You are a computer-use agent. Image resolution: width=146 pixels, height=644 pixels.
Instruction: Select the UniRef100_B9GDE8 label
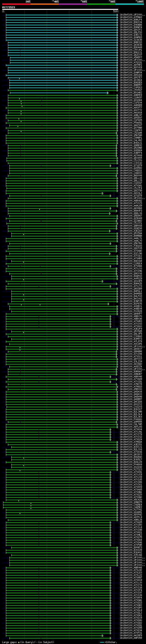click(131, 83)
